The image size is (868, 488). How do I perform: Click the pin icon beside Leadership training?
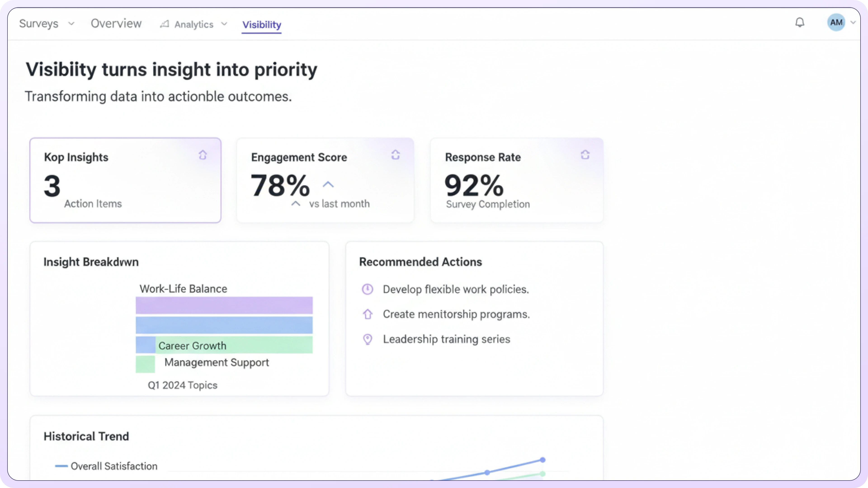[x=367, y=339]
